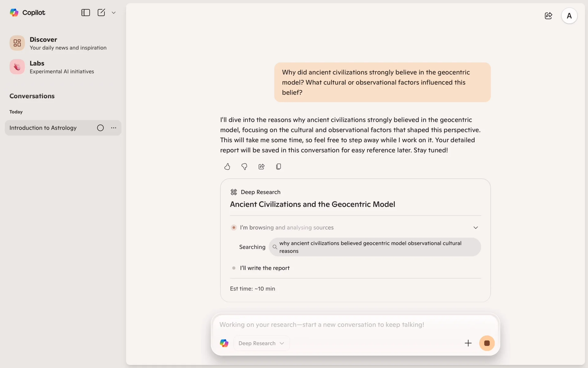Select the Introduction to Astrology conversation
Screen dimensions: 588x368
(43, 128)
